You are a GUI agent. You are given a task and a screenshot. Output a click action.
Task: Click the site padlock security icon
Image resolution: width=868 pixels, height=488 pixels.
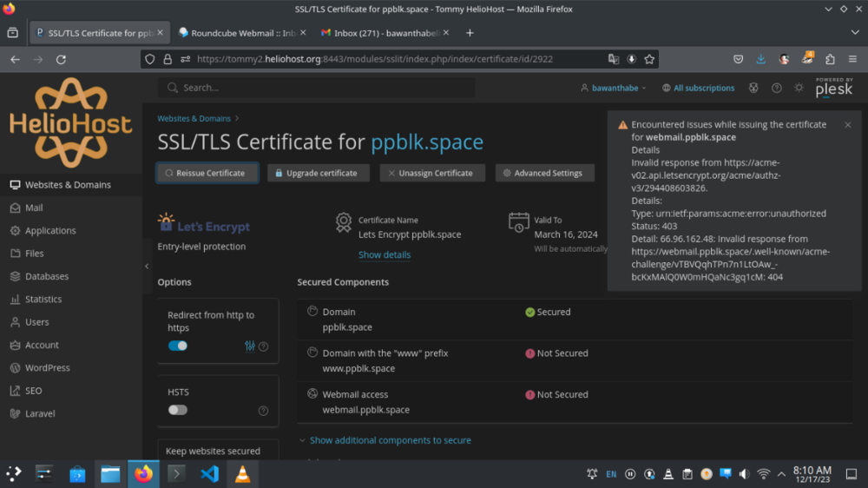pyautogui.click(x=168, y=59)
